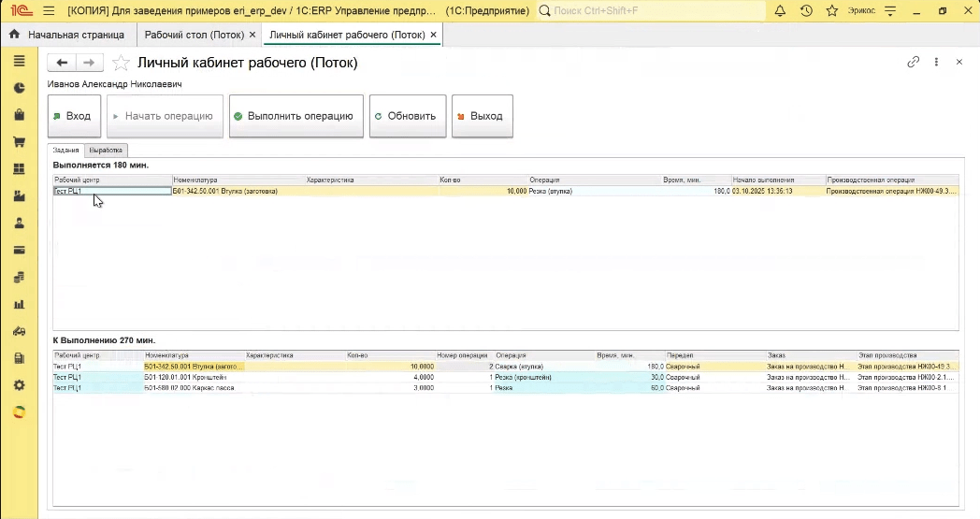980x519 pixels.
Task: Copy link using the chain icon
Action: click(913, 62)
